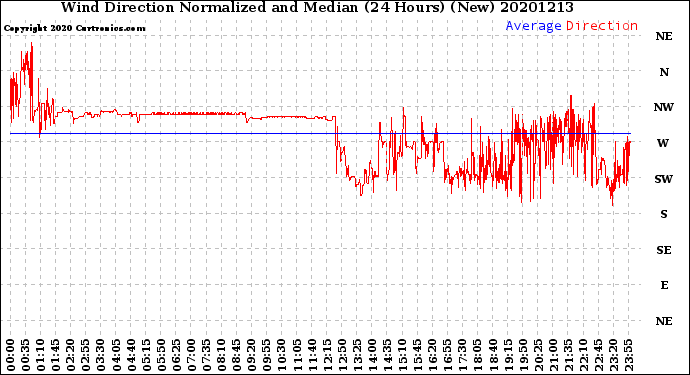Click the 04:05 time axis label
The width and height of the screenshot is (690, 375).
(116, 354)
